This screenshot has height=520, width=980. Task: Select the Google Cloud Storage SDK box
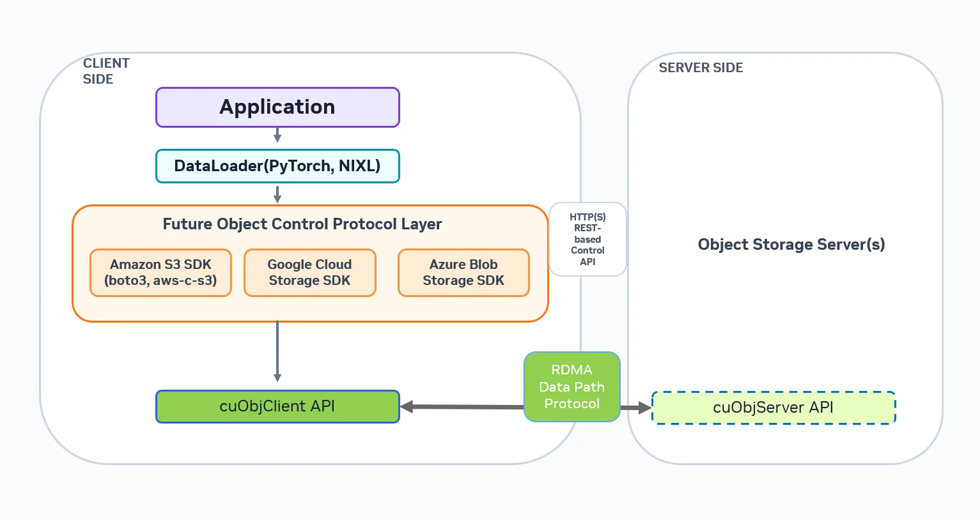[x=310, y=273]
